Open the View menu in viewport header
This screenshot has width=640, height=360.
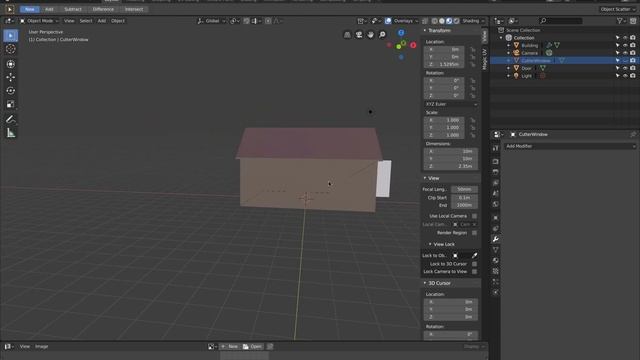point(69,21)
